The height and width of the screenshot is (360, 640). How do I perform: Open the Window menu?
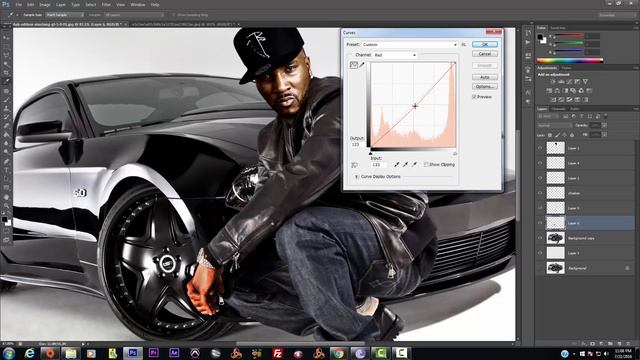[138, 5]
